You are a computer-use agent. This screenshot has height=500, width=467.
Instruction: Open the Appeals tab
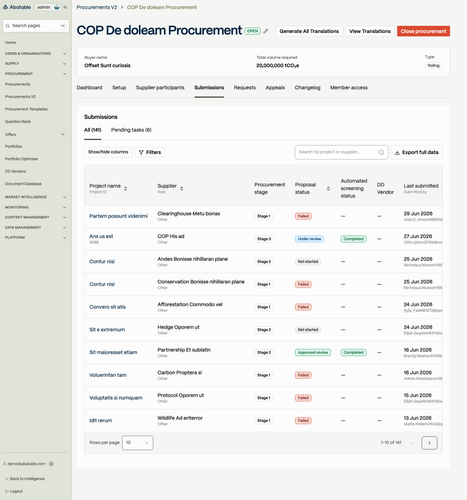275,88
